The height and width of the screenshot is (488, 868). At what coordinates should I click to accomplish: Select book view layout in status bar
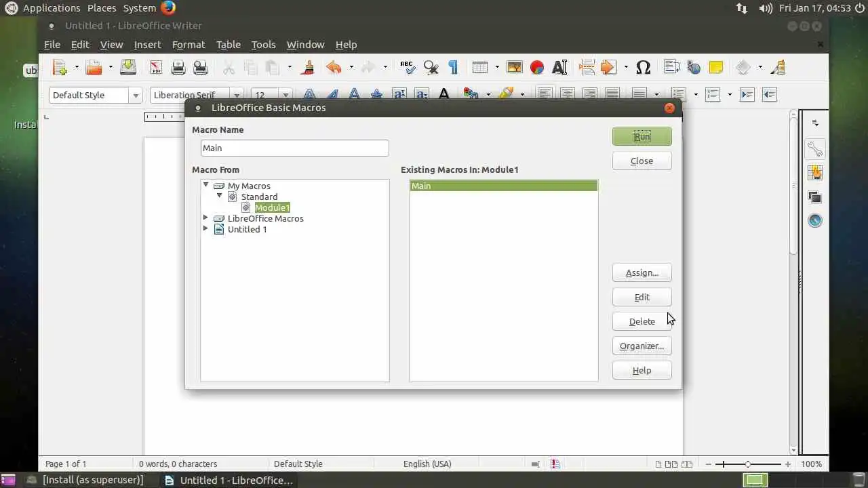(688, 464)
